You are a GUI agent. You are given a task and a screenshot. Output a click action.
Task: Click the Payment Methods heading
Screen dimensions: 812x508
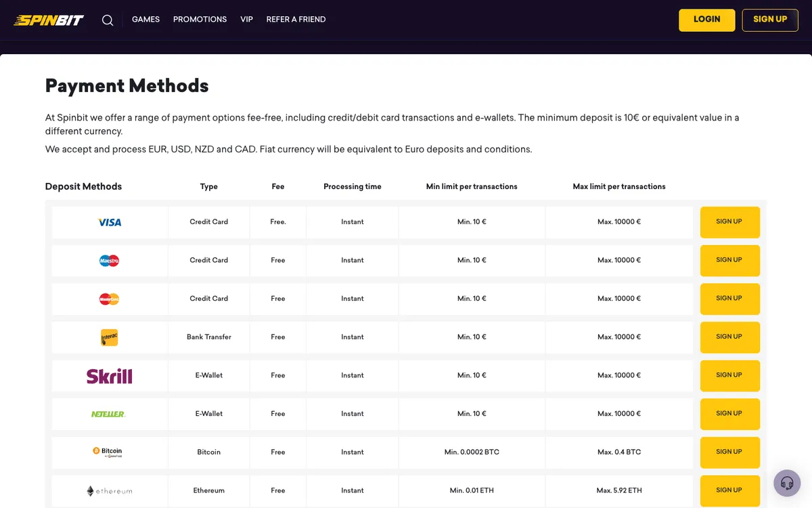pyautogui.click(x=127, y=86)
